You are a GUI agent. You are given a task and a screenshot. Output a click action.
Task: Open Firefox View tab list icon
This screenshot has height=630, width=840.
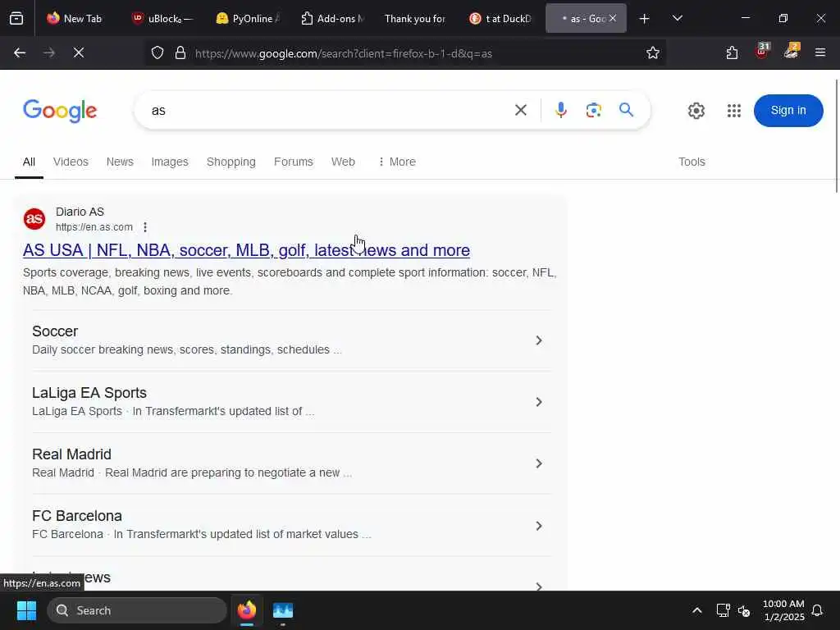[x=16, y=19]
